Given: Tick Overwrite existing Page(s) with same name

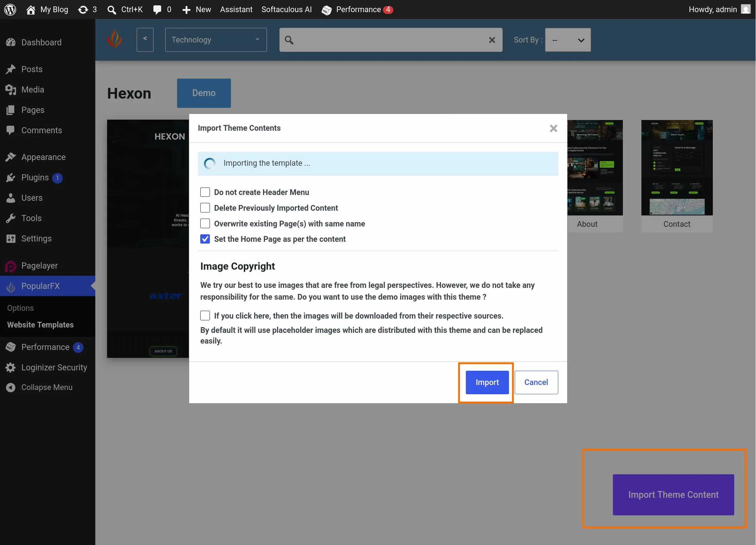Looking at the screenshot, I should 205,224.
